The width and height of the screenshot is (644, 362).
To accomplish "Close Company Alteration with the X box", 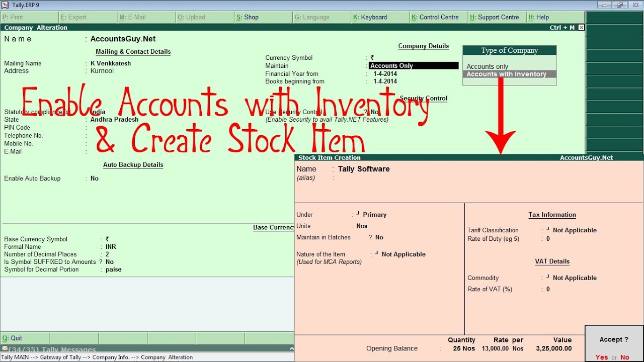I will (581, 28).
